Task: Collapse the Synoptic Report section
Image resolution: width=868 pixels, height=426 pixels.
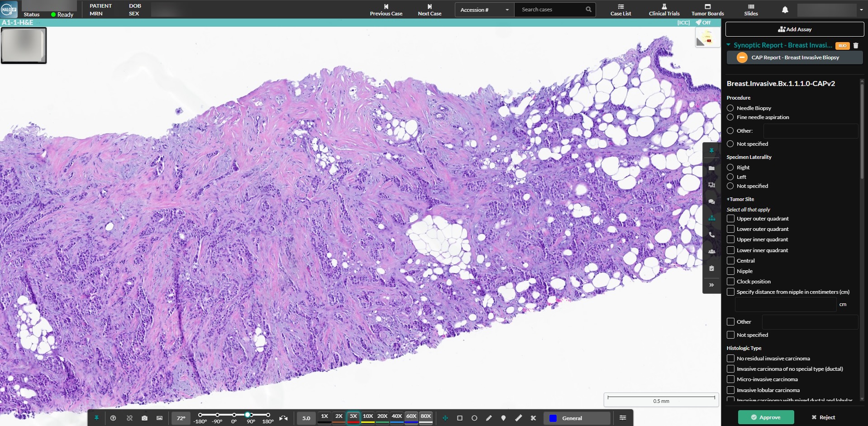Action: pyautogui.click(x=728, y=45)
